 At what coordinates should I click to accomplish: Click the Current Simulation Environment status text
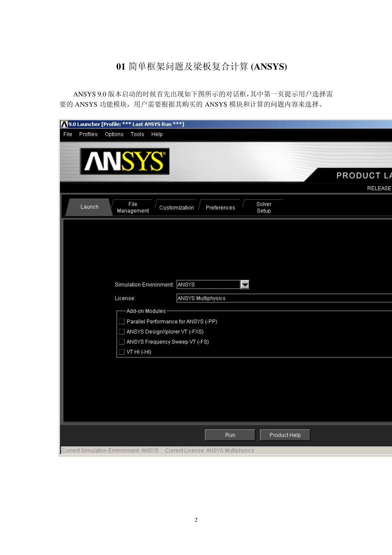pyautogui.click(x=110, y=451)
